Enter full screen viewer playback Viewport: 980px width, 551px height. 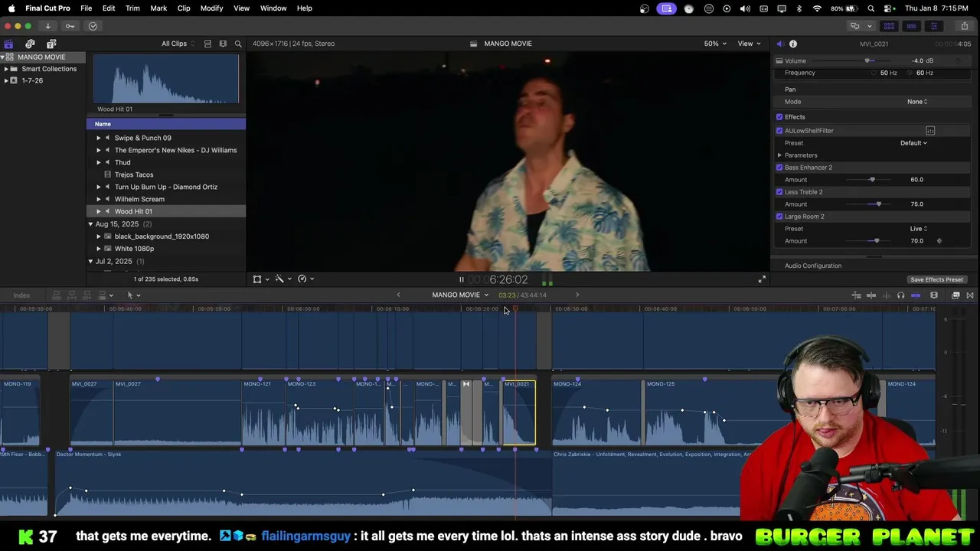point(762,279)
